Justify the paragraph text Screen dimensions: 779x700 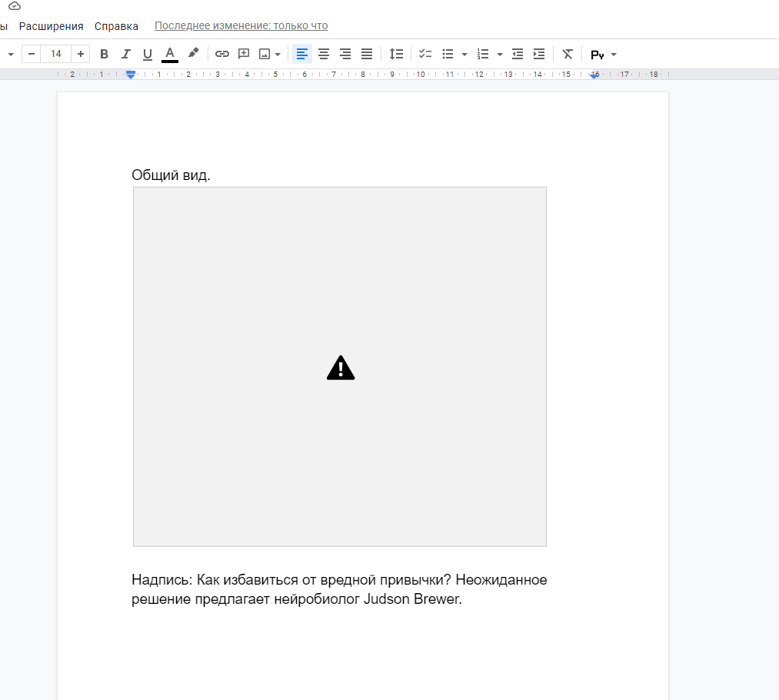click(x=367, y=54)
